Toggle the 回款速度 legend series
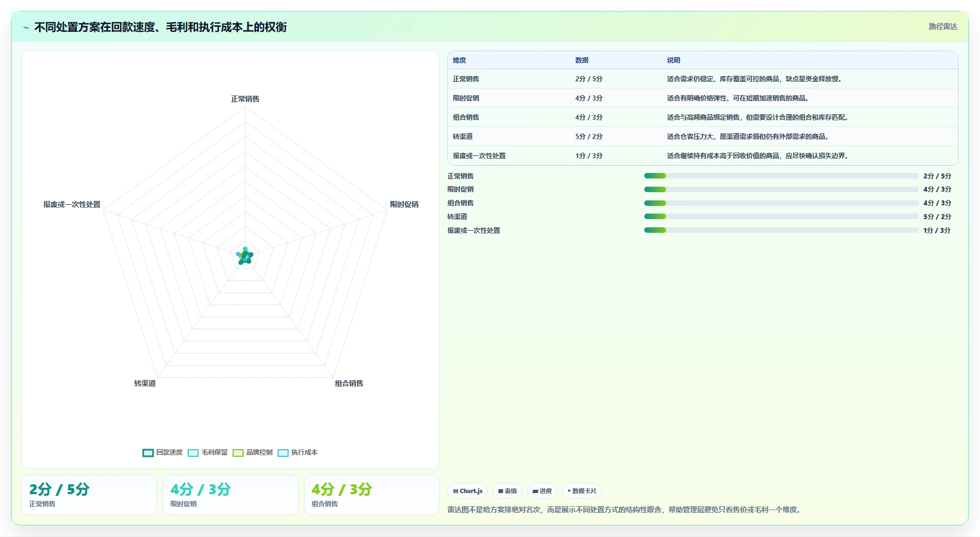The height and width of the screenshot is (537, 980). [162, 452]
